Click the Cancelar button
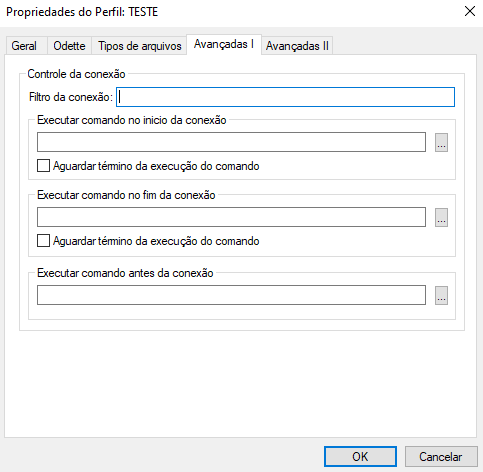Viewport: 483px width, 472px height. pyautogui.click(x=441, y=457)
